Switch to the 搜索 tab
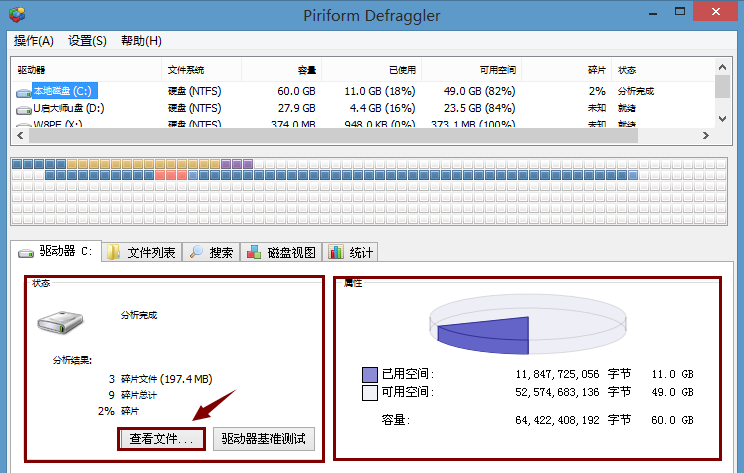744x473 pixels. click(212, 252)
